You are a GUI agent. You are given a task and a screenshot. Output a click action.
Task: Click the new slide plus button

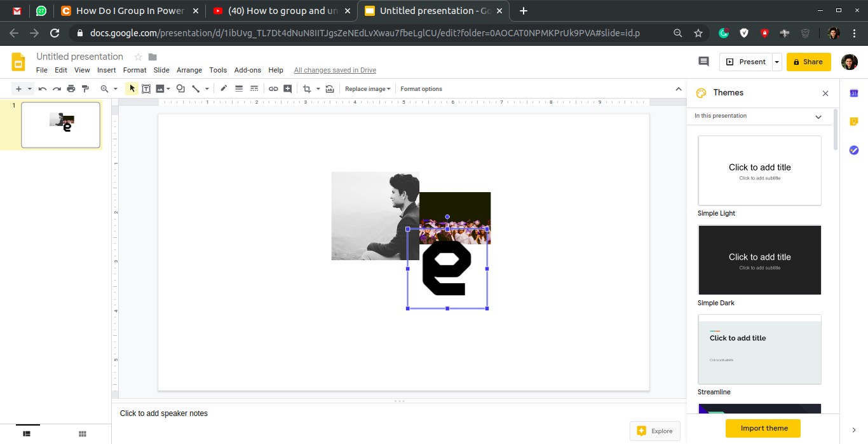pos(18,89)
